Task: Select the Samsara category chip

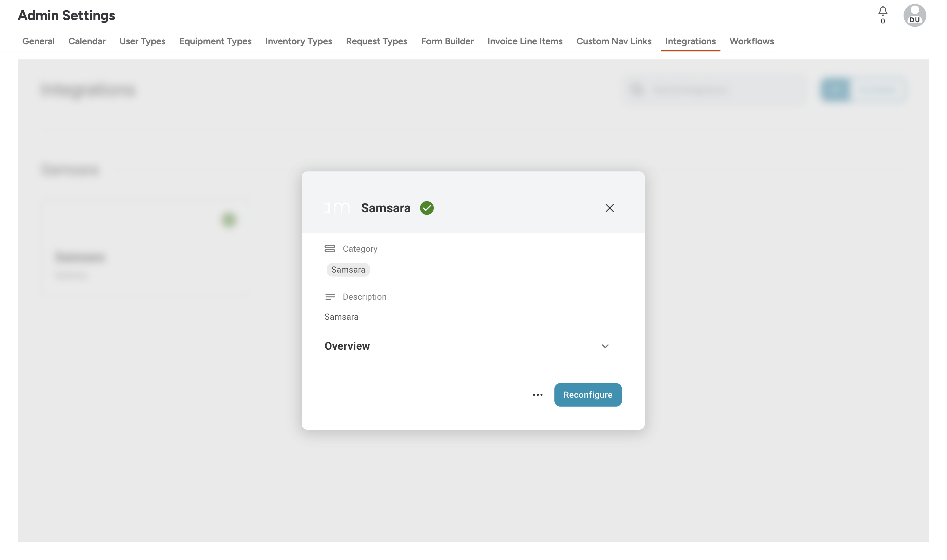Action: pos(348,270)
